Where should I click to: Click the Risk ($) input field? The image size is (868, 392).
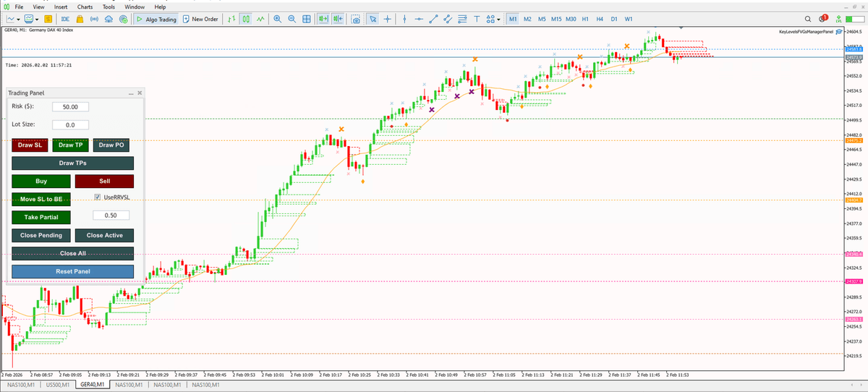coord(71,106)
